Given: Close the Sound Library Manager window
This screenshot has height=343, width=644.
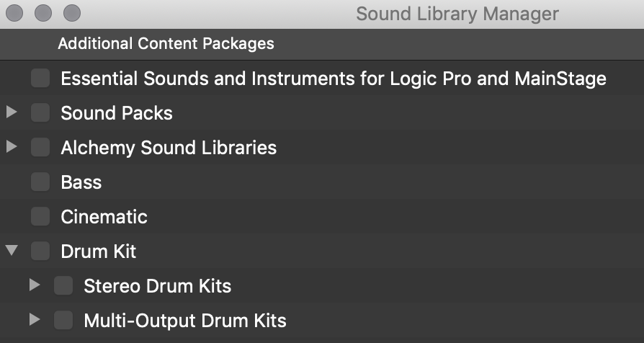Looking at the screenshot, I should [x=14, y=13].
